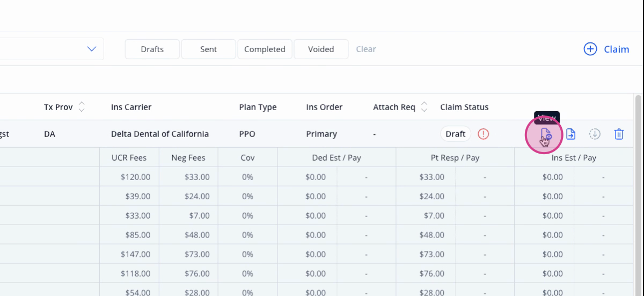This screenshot has height=296, width=644.
Task: Click the Ins Carrier column header
Action: coord(131,107)
